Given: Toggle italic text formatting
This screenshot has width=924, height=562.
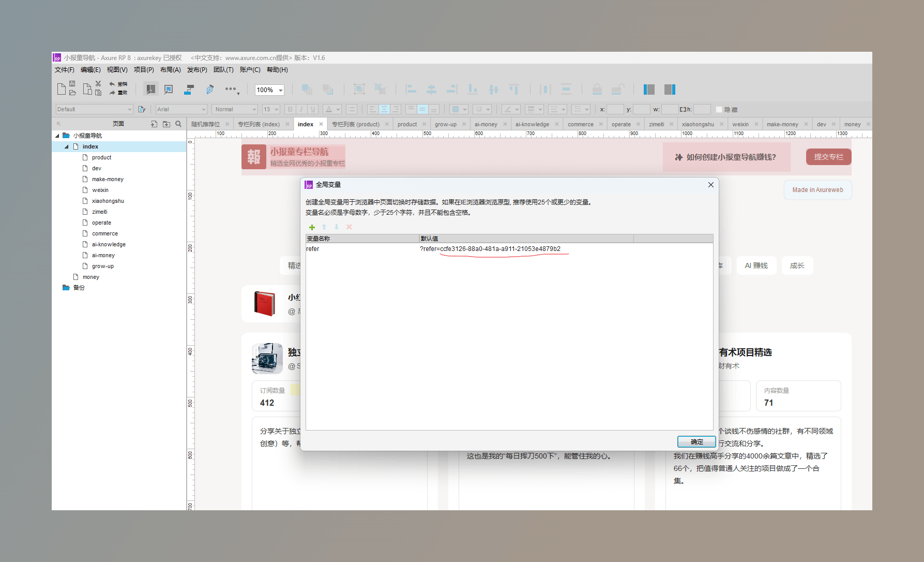Looking at the screenshot, I should [301, 109].
